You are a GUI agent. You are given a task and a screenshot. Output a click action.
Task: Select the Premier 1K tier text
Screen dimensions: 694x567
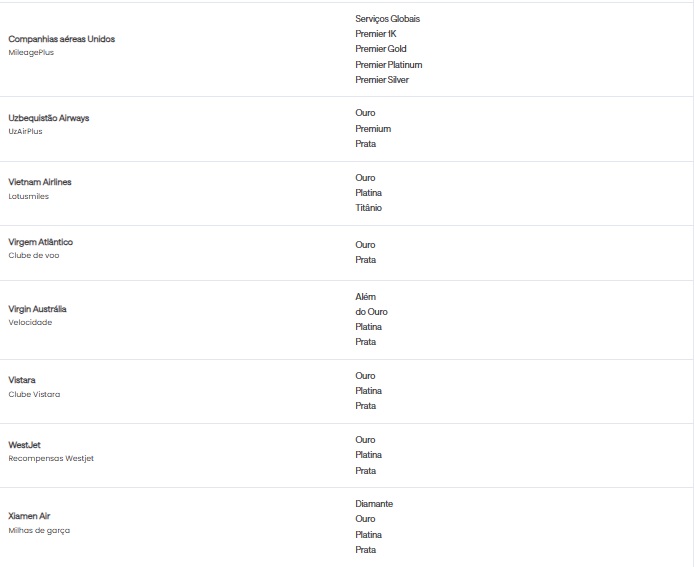376,34
